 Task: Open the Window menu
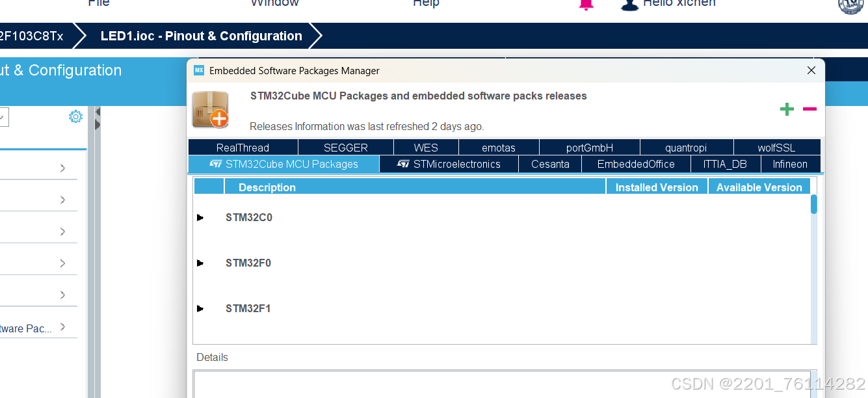point(274,3)
